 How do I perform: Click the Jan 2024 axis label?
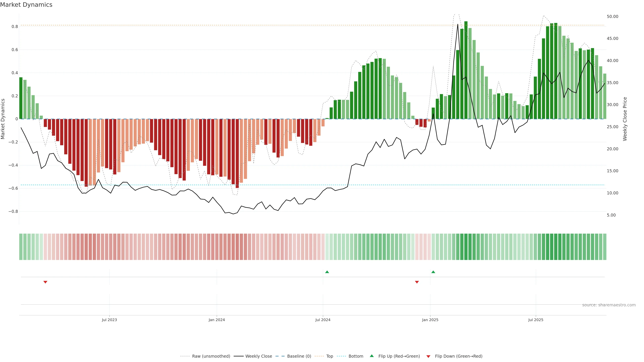pyautogui.click(x=217, y=320)
